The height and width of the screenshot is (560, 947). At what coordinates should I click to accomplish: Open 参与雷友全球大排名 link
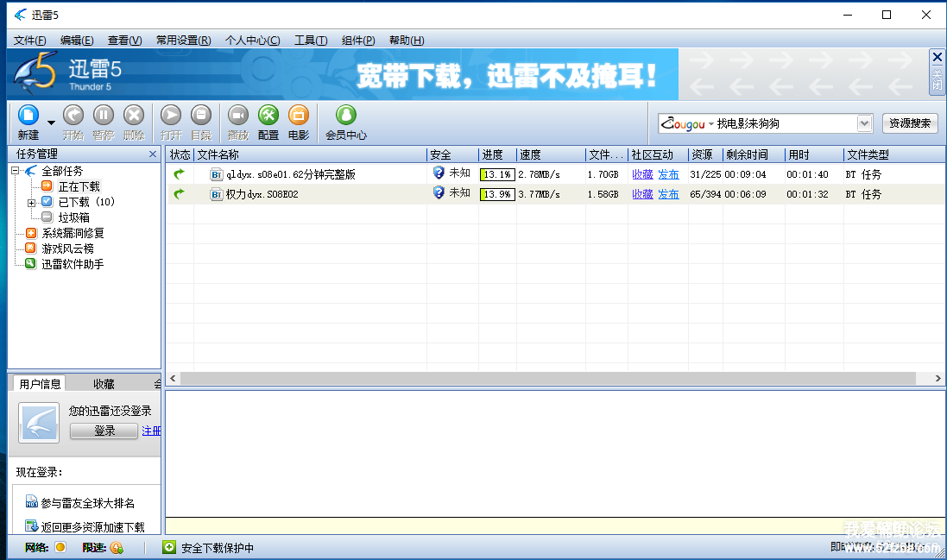pyautogui.click(x=87, y=503)
